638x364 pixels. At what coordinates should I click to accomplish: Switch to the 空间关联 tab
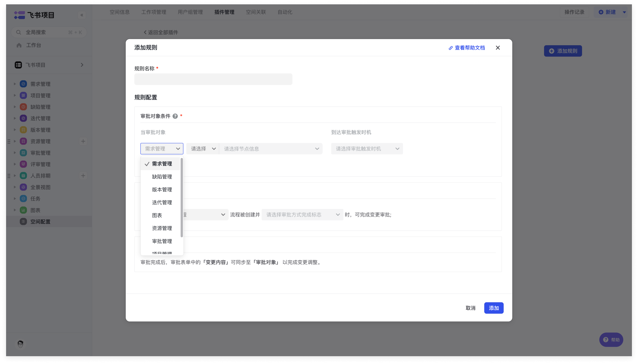pos(256,12)
